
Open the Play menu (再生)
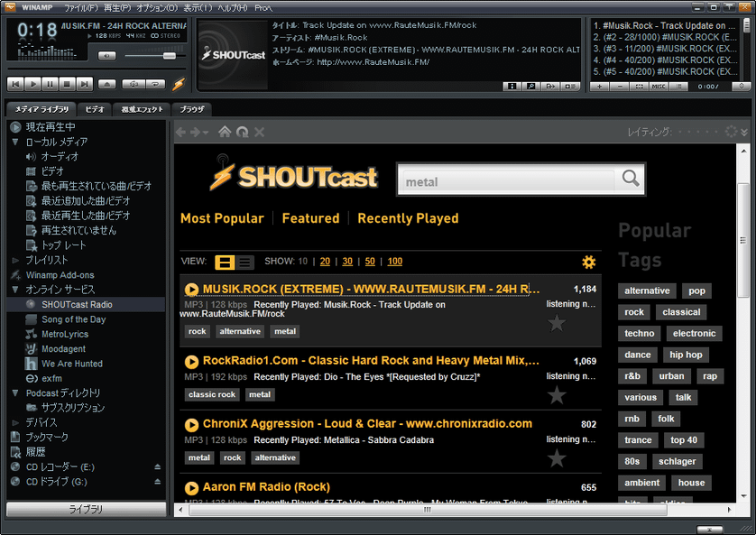(117, 8)
